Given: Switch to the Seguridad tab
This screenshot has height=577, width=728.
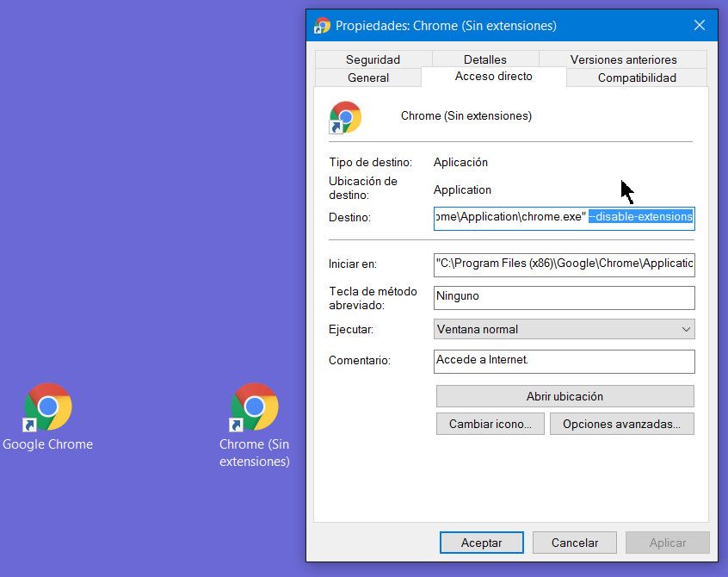Looking at the screenshot, I should [x=373, y=59].
